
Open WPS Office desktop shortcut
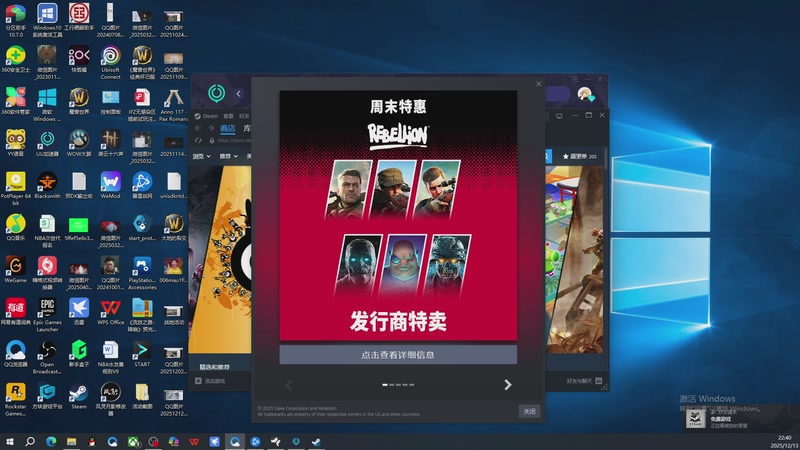pos(111,312)
